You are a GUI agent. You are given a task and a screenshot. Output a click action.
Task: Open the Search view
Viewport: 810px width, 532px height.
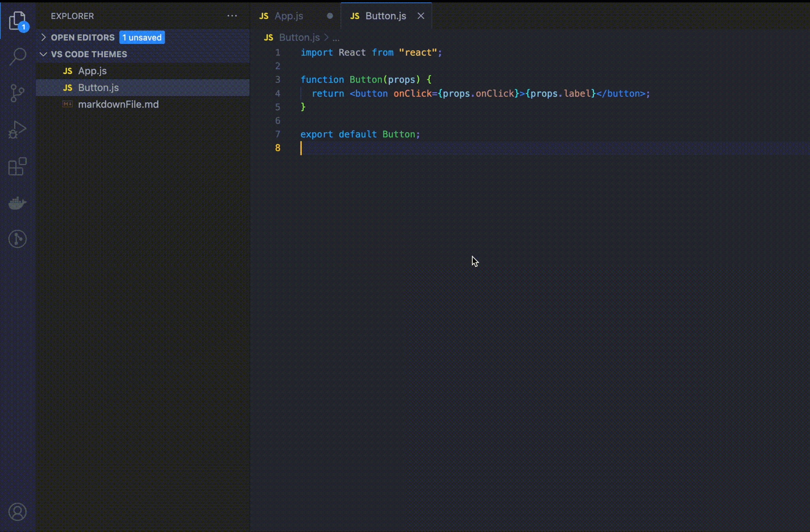[x=17, y=56]
